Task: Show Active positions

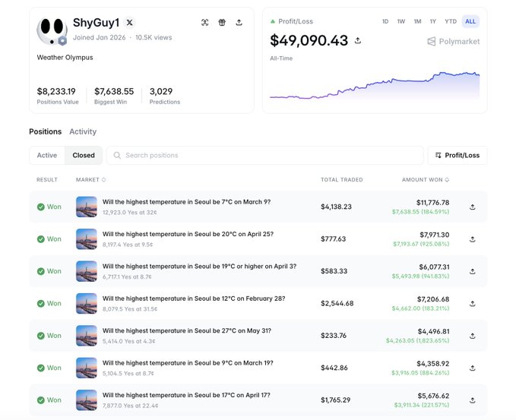Action: pyautogui.click(x=46, y=155)
